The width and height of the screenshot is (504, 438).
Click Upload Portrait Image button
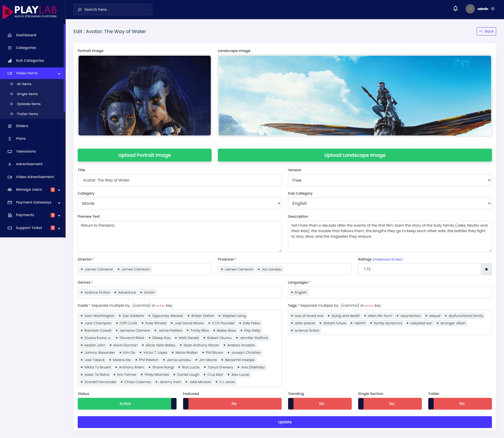145,155
